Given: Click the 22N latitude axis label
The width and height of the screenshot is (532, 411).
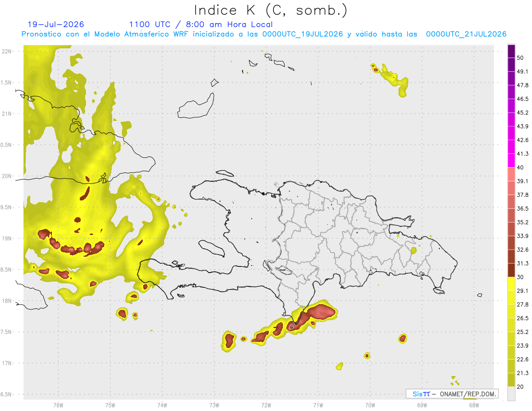Looking at the screenshot, I should point(8,51).
